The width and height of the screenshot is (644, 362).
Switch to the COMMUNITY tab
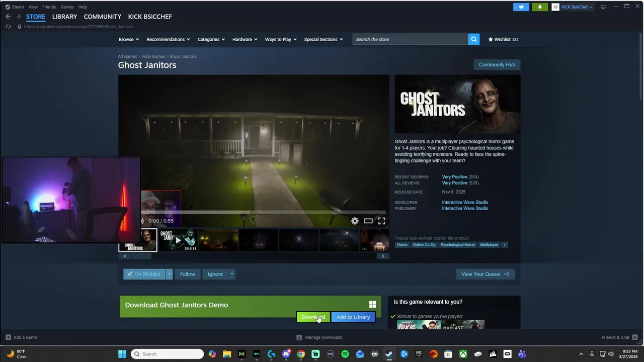tap(103, 17)
